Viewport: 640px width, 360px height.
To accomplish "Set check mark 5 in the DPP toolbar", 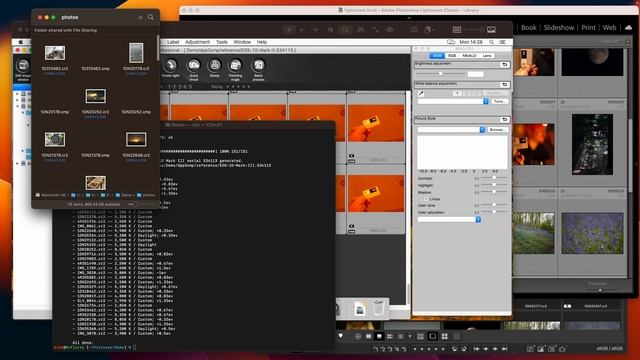I will [x=190, y=87].
